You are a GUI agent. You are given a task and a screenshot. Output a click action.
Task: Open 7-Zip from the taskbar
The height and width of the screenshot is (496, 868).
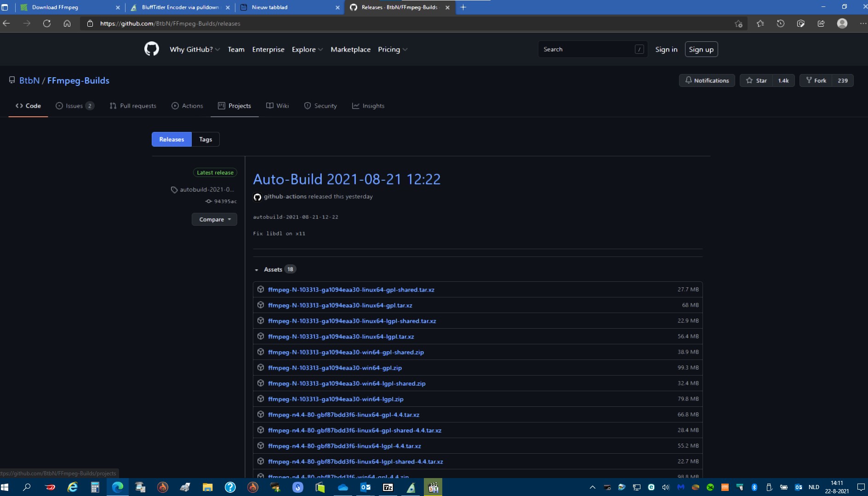point(388,487)
